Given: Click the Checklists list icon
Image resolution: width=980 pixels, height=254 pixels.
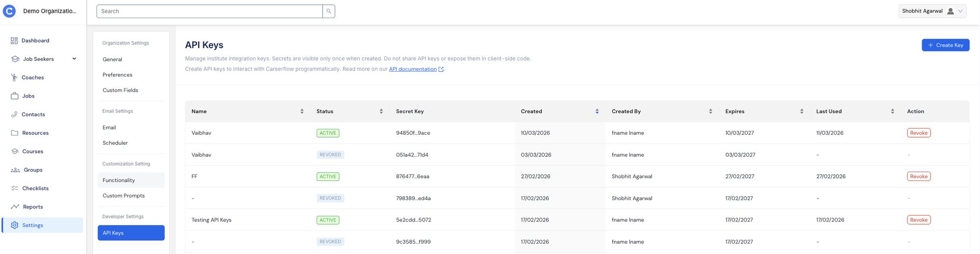Looking at the screenshot, I should pyautogui.click(x=15, y=188).
